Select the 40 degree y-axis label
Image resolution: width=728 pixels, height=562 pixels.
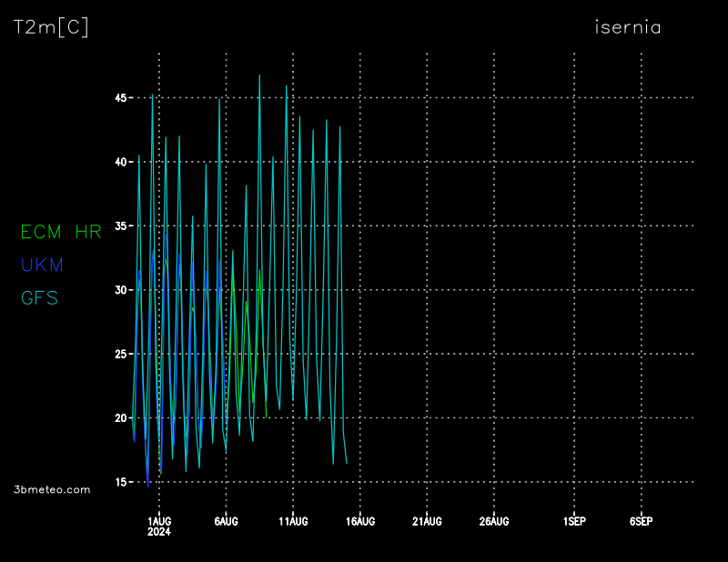pos(119,162)
